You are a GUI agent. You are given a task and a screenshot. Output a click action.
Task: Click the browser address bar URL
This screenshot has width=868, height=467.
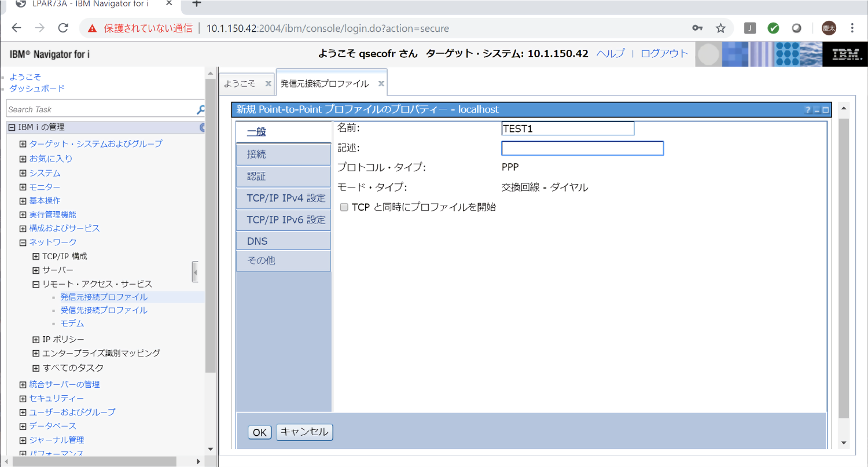(328, 28)
